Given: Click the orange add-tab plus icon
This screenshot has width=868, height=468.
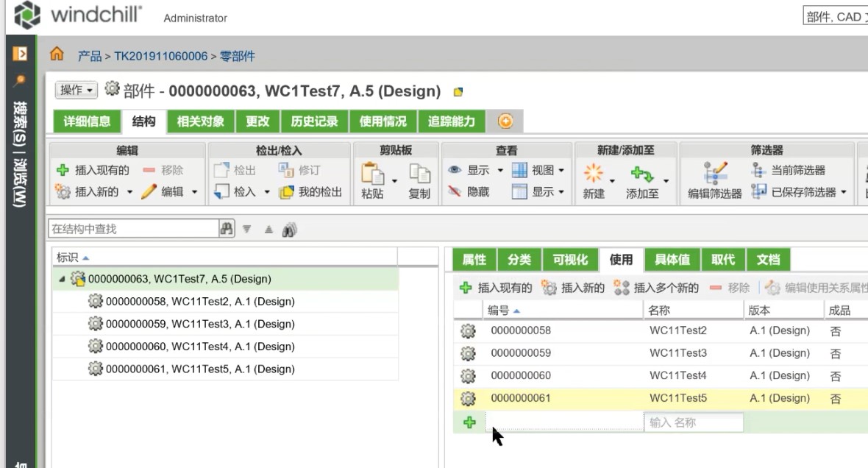Looking at the screenshot, I should click(505, 121).
